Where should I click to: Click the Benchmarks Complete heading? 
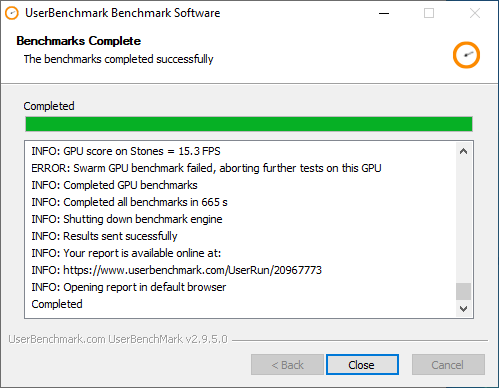click(x=79, y=41)
